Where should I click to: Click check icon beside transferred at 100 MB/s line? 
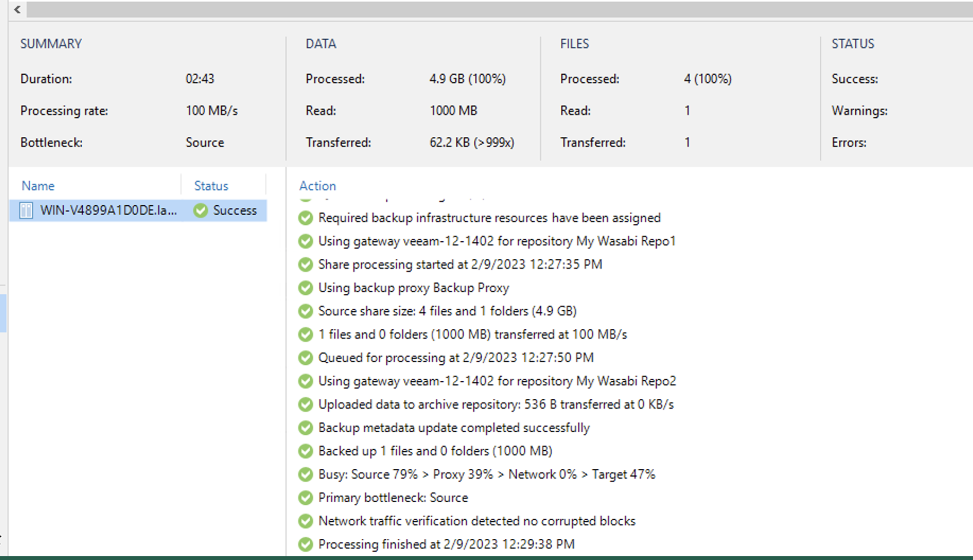coord(306,335)
